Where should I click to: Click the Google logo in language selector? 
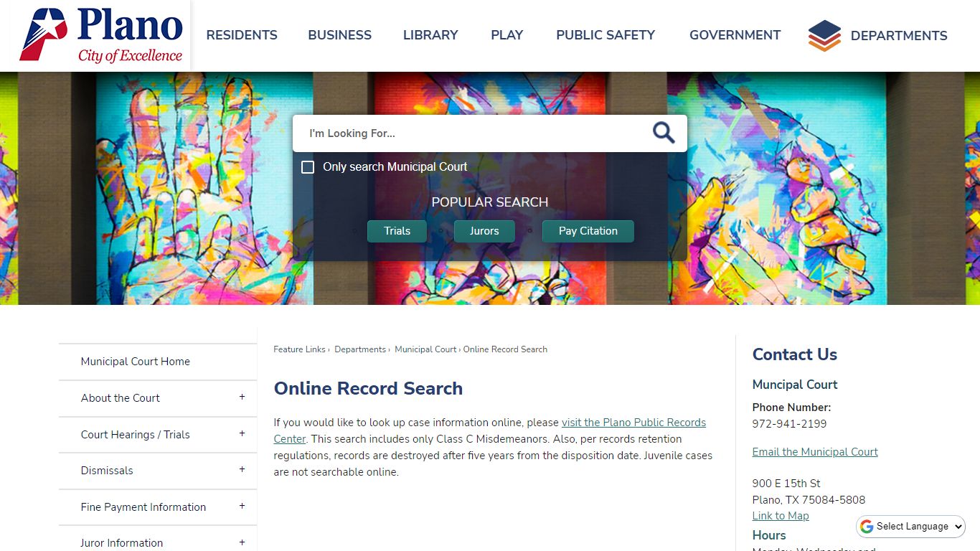(x=867, y=527)
